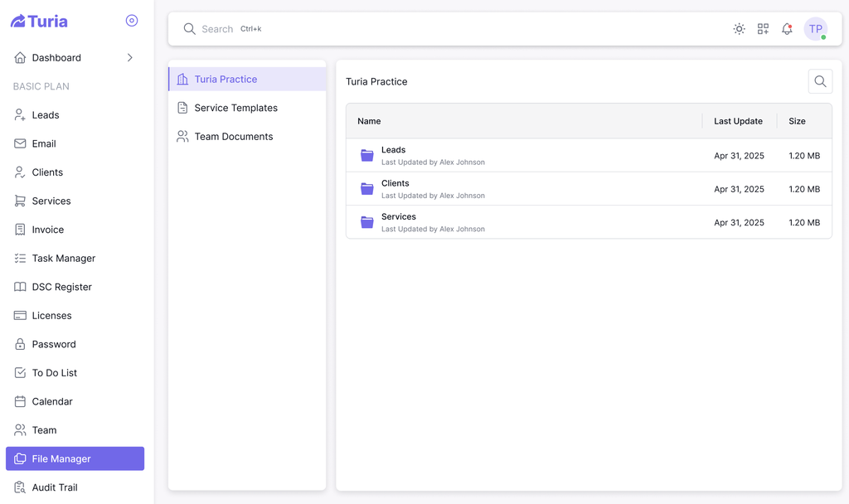Click the BASIC PLAN label

pos(41,86)
